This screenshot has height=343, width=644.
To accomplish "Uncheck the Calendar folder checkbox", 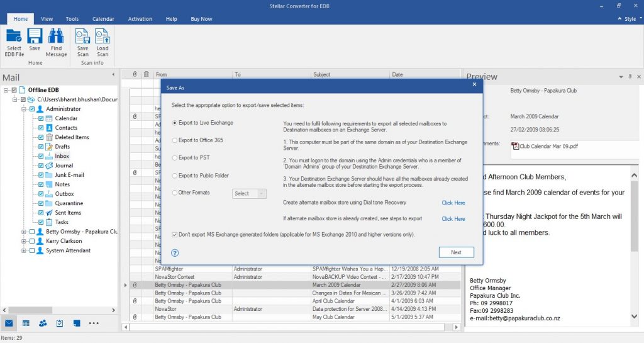I will coord(41,118).
